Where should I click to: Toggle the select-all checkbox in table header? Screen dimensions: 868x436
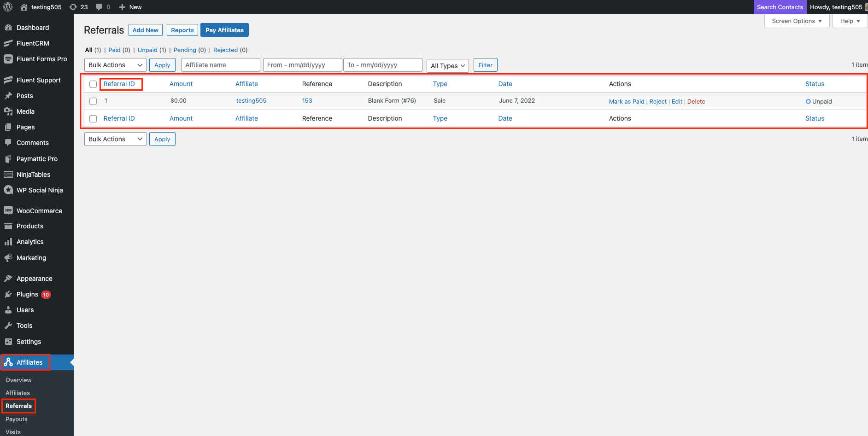(x=93, y=84)
